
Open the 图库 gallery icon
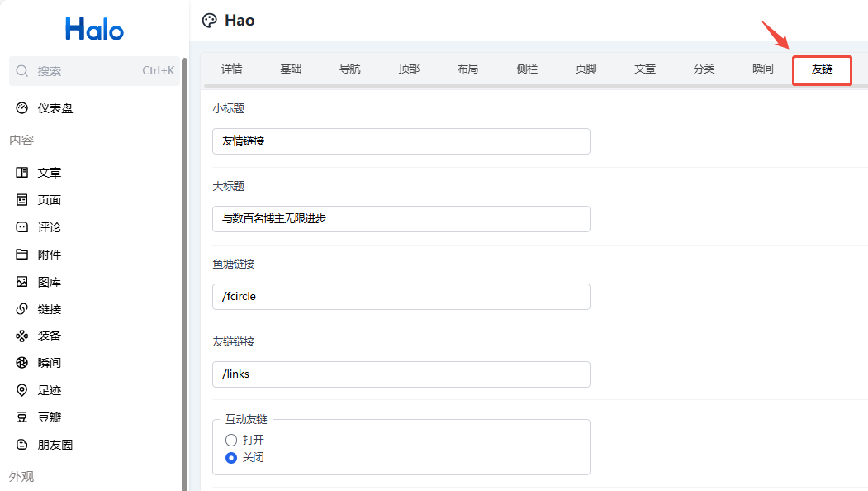tap(22, 282)
